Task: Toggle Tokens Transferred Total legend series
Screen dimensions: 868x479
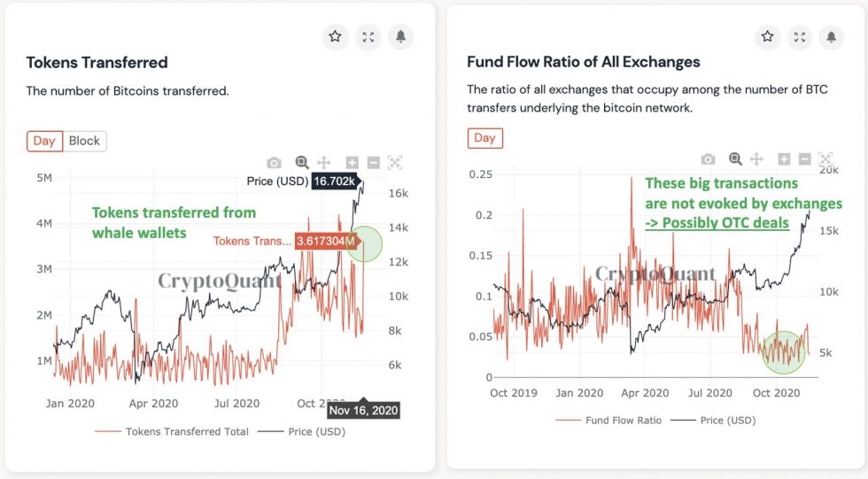Action: pos(174,431)
